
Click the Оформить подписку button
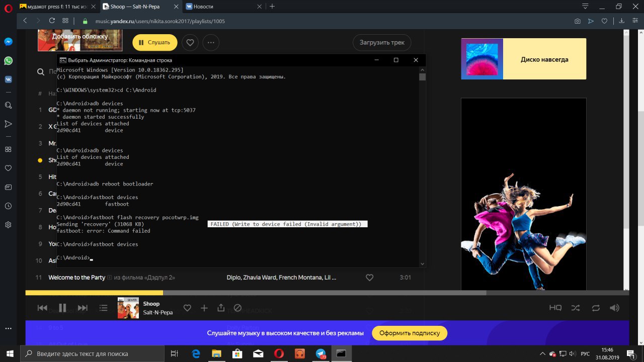click(x=409, y=333)
